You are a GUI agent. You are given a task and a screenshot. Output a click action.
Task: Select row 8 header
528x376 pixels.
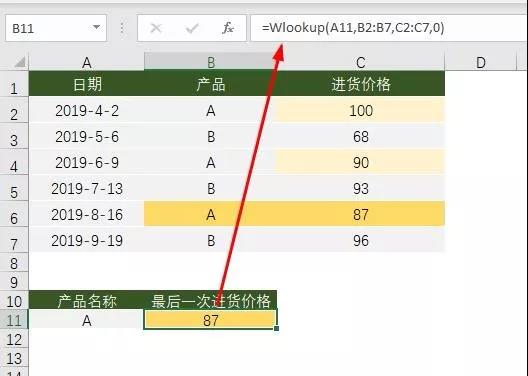tap(14, 263)
